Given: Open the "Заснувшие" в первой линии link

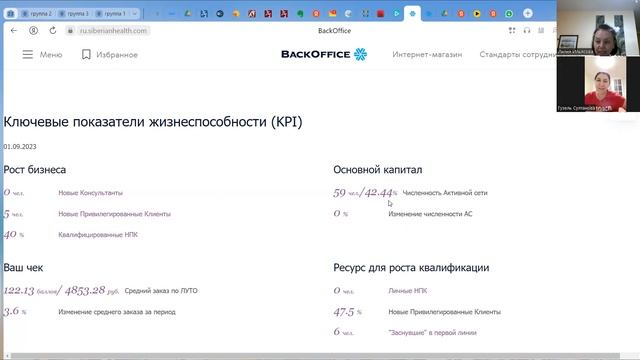Looking at the screenshot, I should pos(433,333).
